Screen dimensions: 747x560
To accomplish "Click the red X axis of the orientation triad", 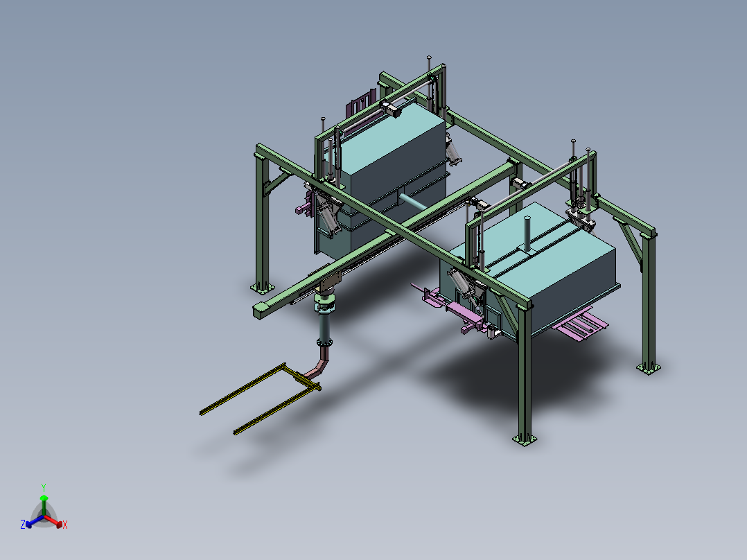I will pos(54,521).
